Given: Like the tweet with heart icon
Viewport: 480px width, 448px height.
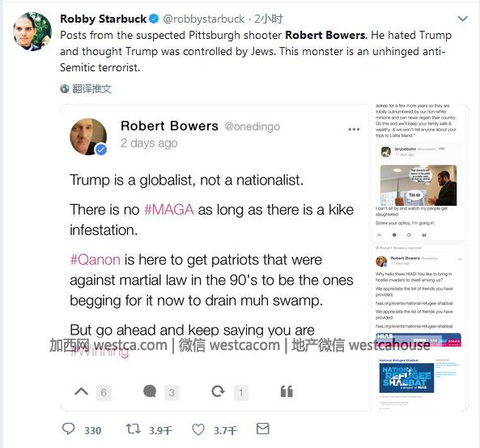Looking at the screenshot, I should (x=198, y=429).
